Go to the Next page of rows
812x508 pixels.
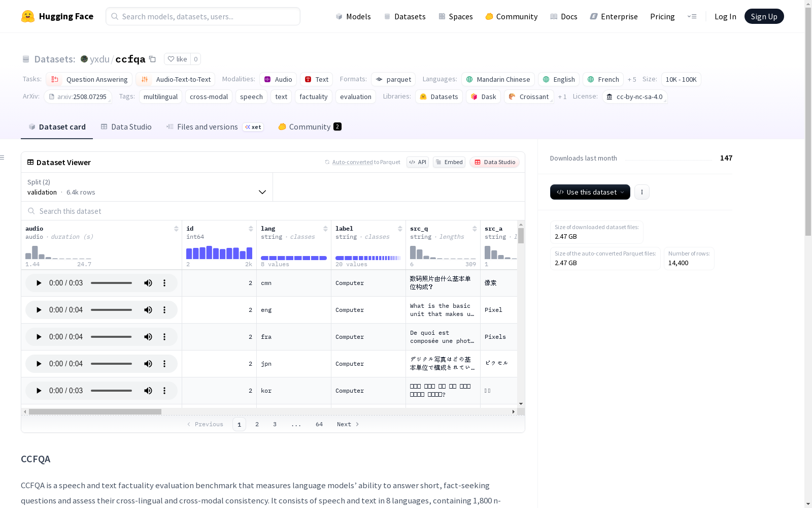348,424
